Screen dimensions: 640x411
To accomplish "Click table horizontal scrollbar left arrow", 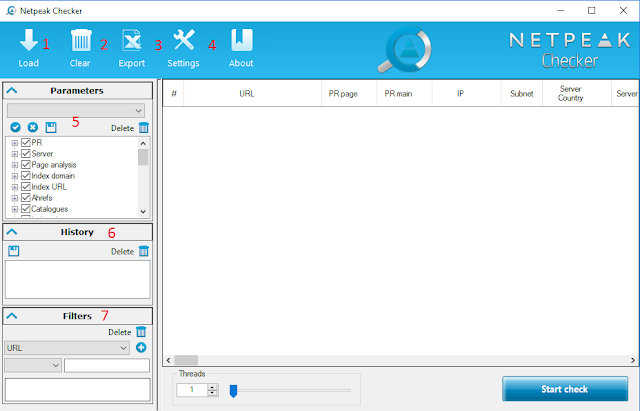I will 169,360.
